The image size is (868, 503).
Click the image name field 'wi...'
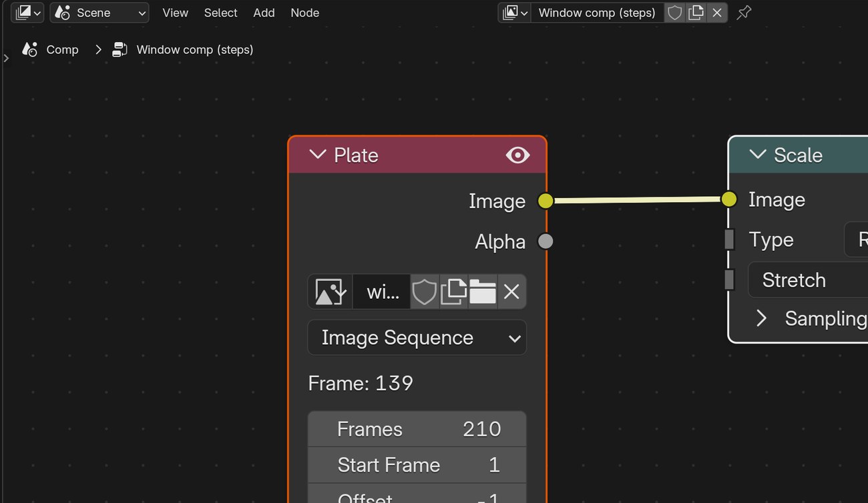point(381,292)
